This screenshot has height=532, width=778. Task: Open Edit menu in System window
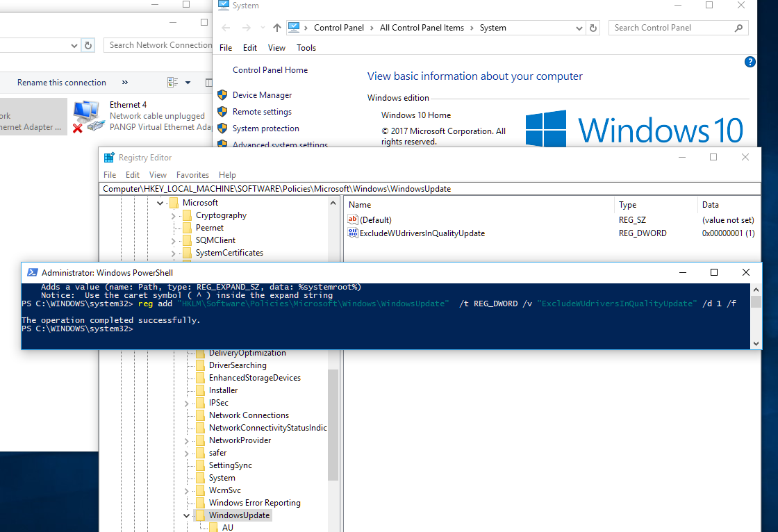pos(249,48)
